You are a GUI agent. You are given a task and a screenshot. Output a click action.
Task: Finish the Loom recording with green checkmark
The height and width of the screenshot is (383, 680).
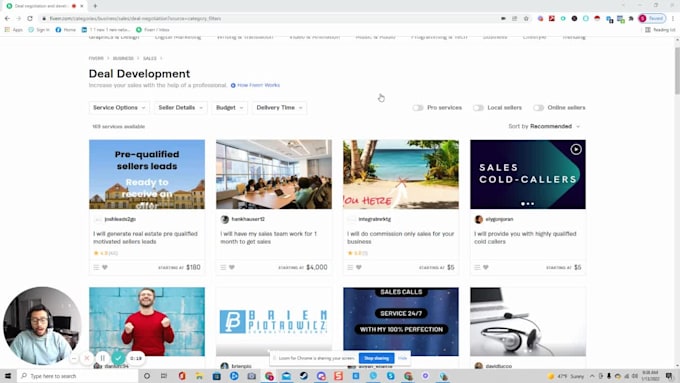click(118, 358)
